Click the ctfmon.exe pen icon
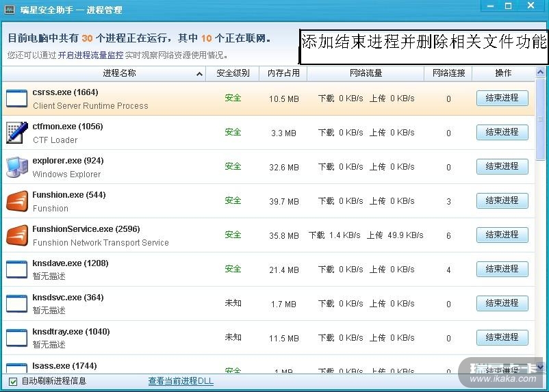549x392 pixels. click(x=17, y=132)
